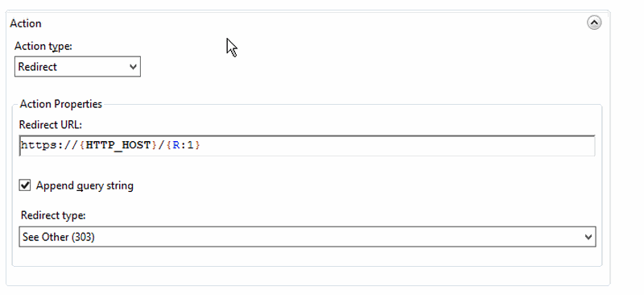
Task: Click the Redirect type: label
Action: pyautogui.click(x=53, y=215)
